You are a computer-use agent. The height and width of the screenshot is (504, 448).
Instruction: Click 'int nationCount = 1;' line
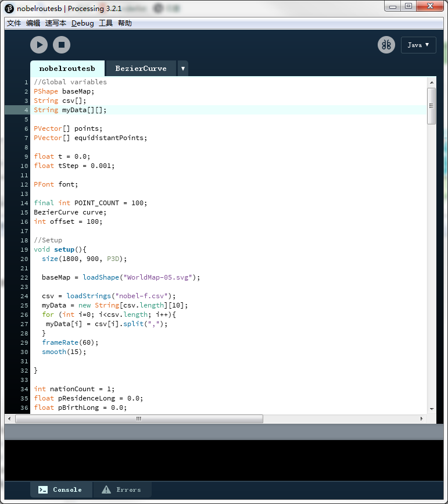coord(74,389)
